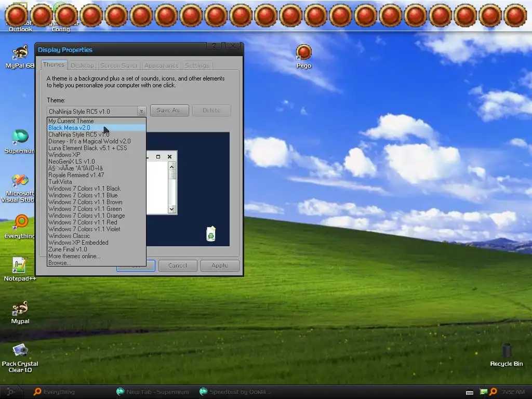Choose Disney - It's a Magical World v2.0
532x399 pixels.
point(96,141)
